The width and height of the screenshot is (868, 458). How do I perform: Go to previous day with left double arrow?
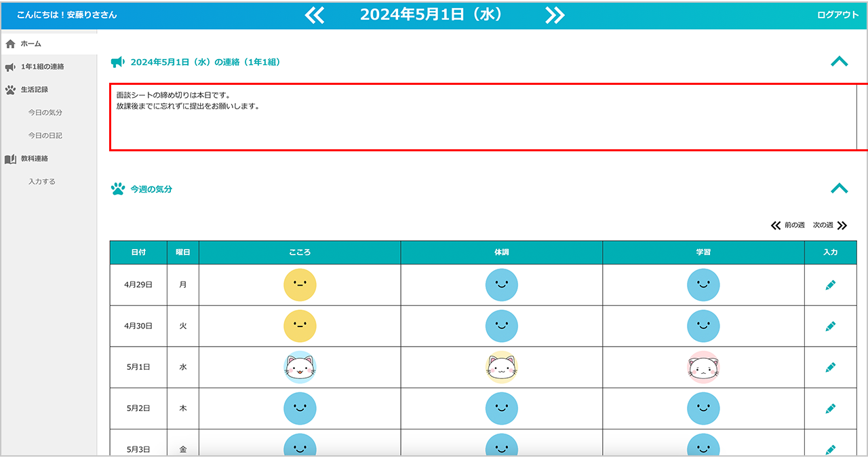[x=315, y=15]
